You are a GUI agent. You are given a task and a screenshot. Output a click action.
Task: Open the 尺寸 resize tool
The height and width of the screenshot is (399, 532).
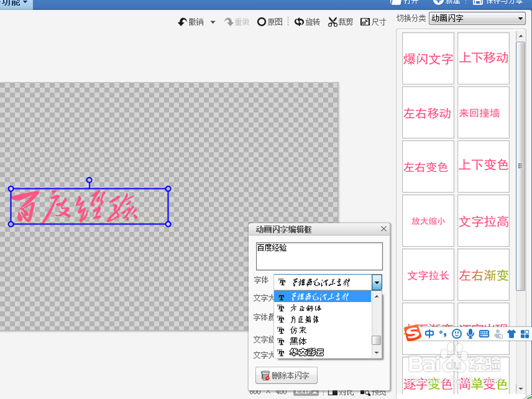(373, 22)
